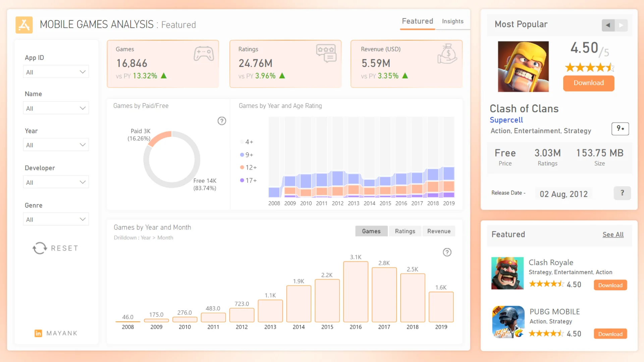Expand the Name dropdown
This screenshot has height=362, width=644.
click(x=56, y=108)
